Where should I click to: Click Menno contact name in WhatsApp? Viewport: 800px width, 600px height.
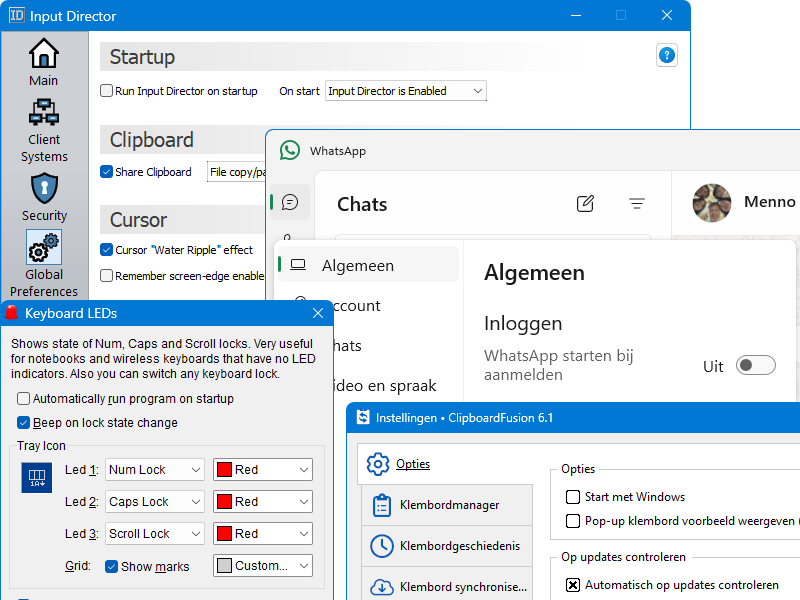[x=769, y=202]
